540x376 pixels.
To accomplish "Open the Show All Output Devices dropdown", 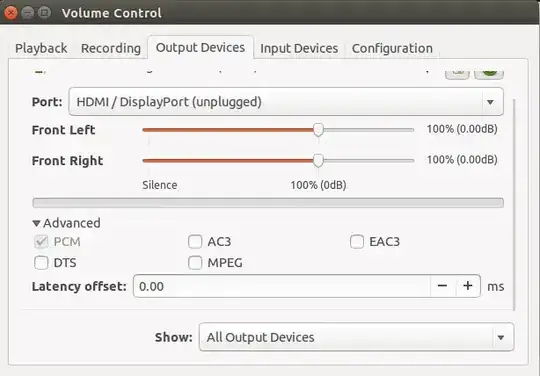I will 356,337.
